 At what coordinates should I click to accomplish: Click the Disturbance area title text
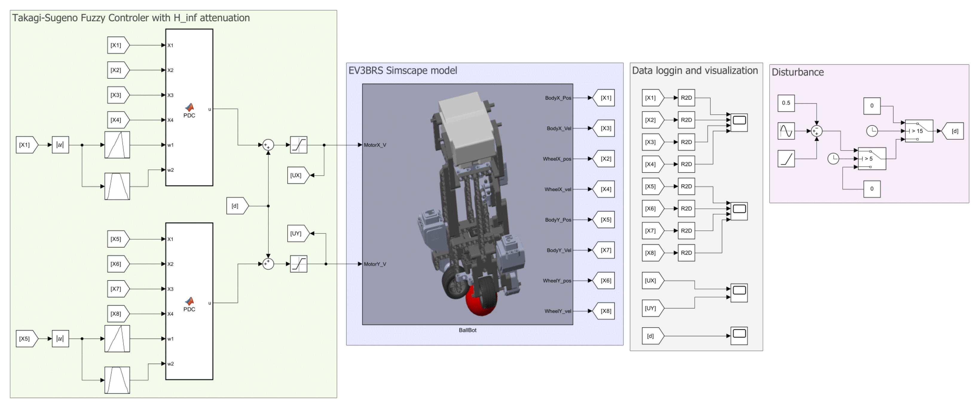pos(797,72)
